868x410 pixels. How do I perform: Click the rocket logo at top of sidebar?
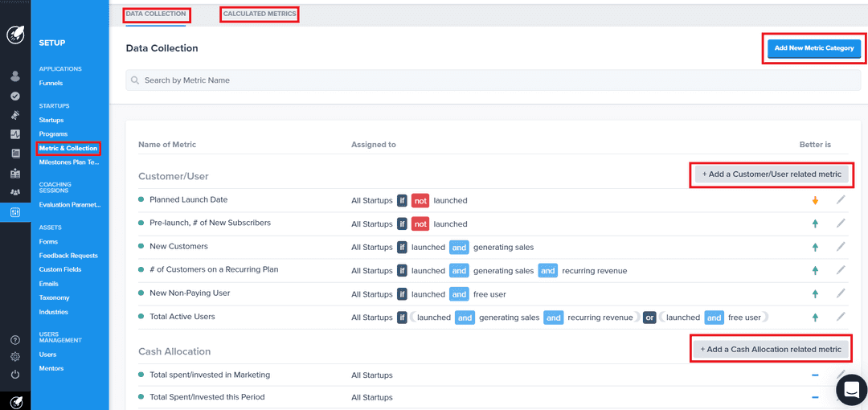pos(15,35)
